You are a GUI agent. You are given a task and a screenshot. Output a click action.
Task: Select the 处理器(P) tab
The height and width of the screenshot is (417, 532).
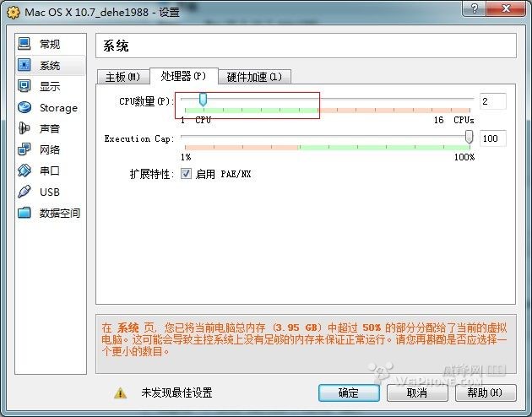(x=183, y=76)
